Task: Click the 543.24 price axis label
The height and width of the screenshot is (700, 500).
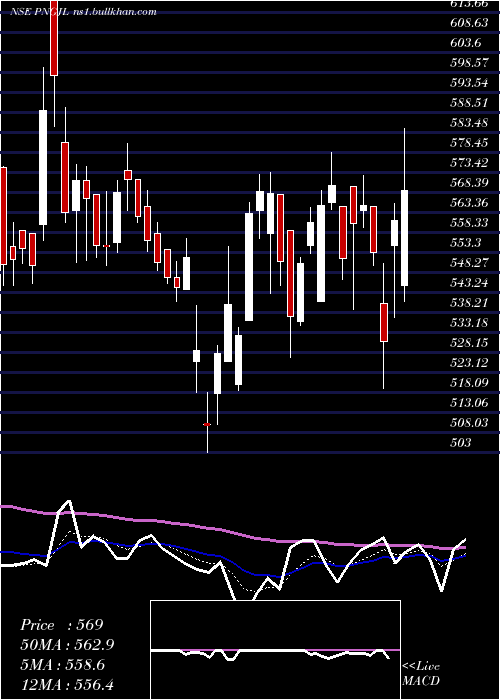Action: [x=469, y=283]
